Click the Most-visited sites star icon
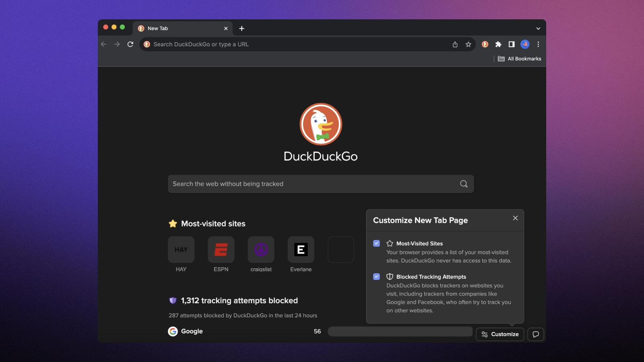Viewport: 644px width, 362px height. [x=173, y=224]
